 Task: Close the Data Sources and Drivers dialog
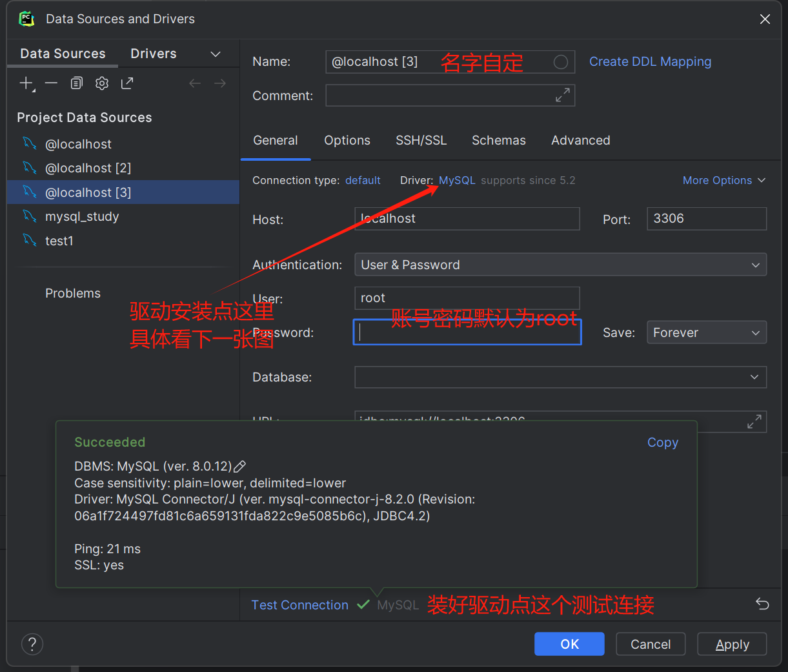(x=765, y=19)
